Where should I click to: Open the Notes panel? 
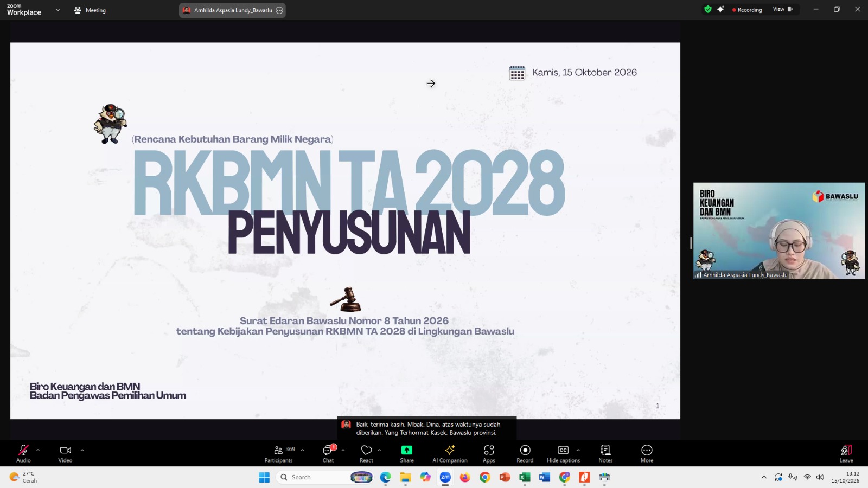pyautogui.click(x=605, y=453)
